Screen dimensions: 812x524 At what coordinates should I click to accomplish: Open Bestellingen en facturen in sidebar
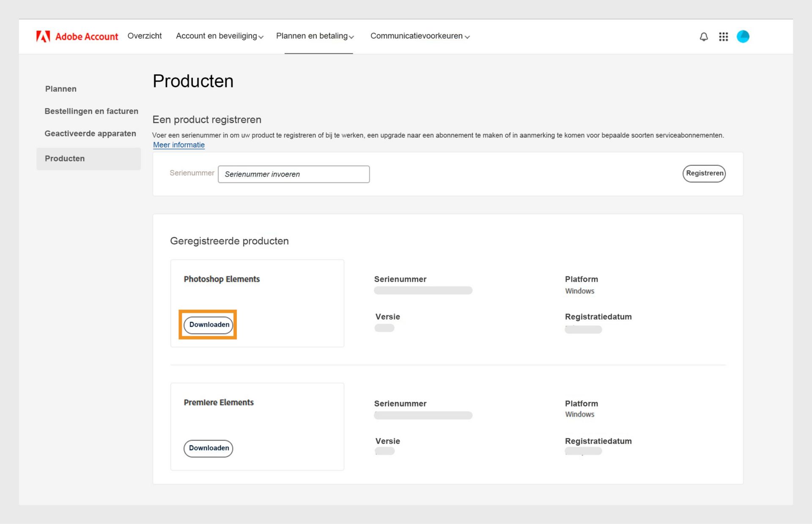click(91, 111)
